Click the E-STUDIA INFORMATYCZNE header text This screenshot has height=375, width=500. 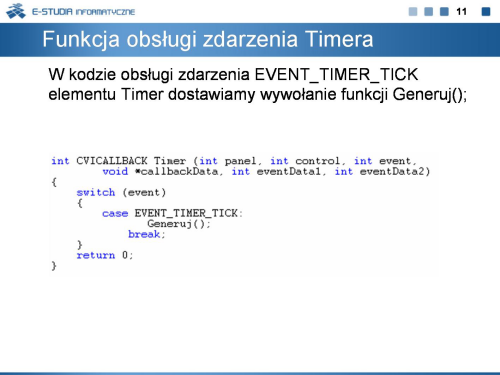83,12
